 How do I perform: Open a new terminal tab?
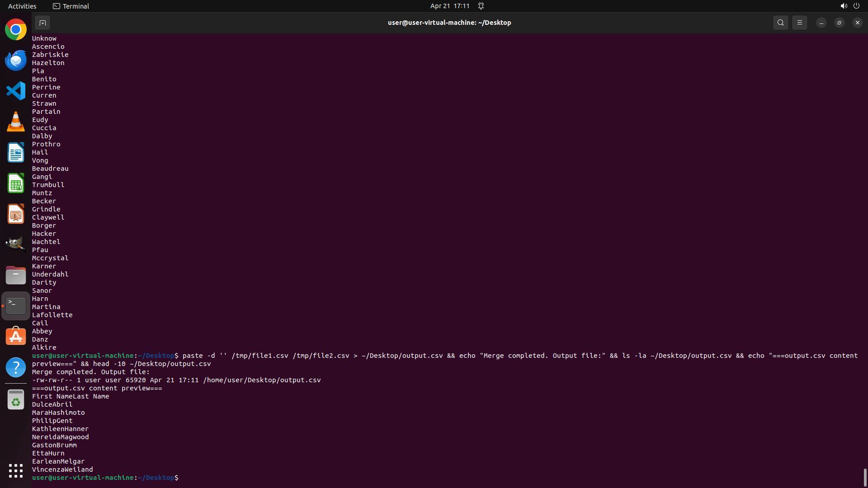[42, 23]
